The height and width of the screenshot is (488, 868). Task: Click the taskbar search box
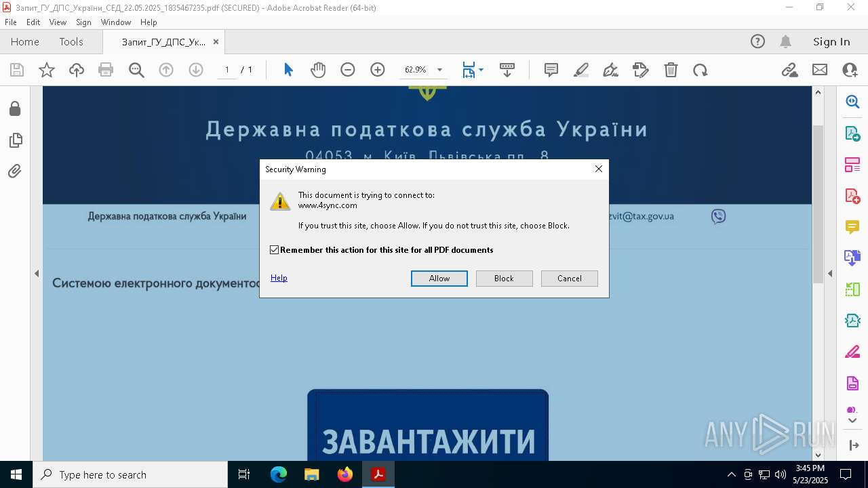coord(130,474)
